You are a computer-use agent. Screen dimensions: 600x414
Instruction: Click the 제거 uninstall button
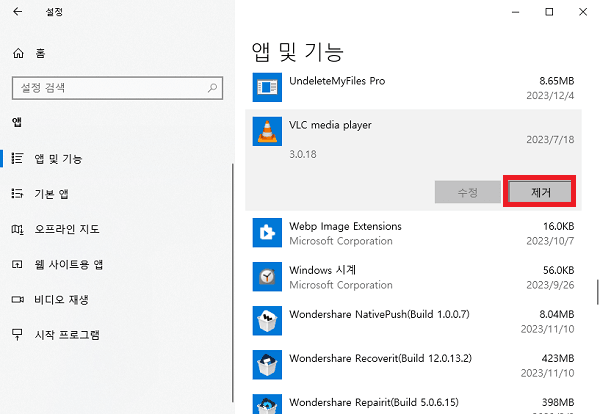[x=540, y=192]
